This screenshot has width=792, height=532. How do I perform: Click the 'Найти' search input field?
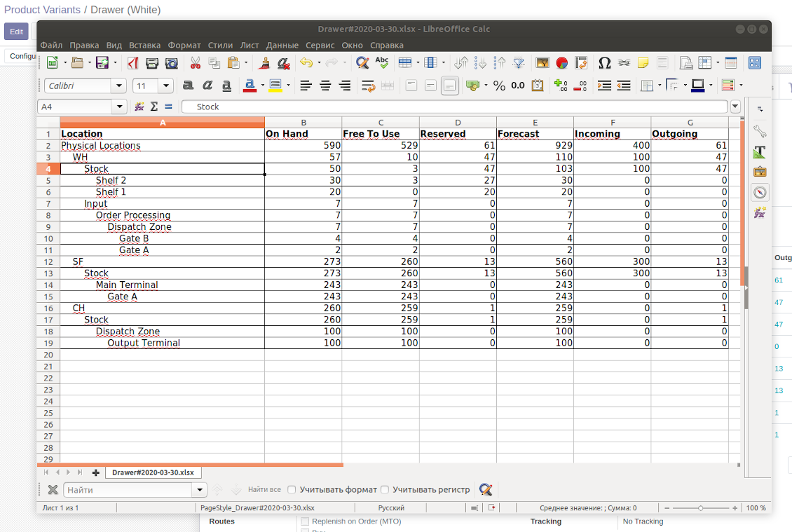[x=128, y=489]
